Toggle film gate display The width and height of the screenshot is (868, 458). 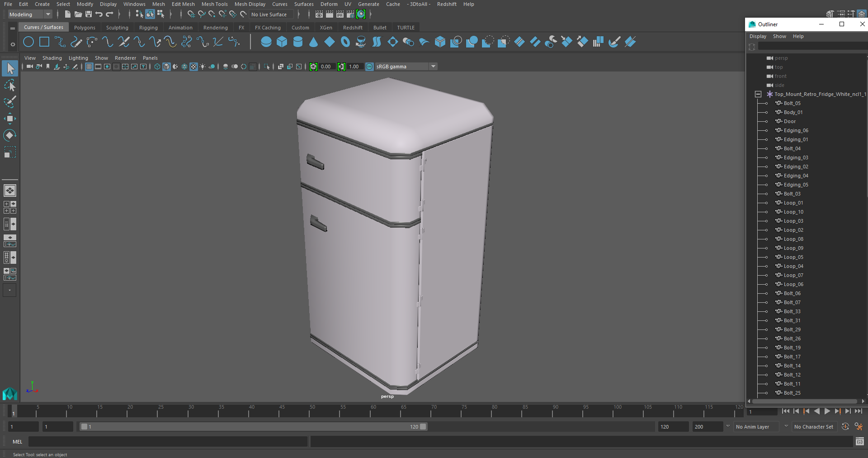tap(98, 67)
